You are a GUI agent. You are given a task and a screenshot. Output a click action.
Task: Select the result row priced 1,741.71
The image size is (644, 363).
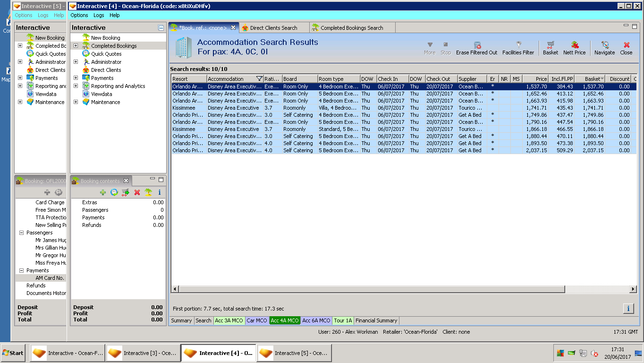click(404, 108)
